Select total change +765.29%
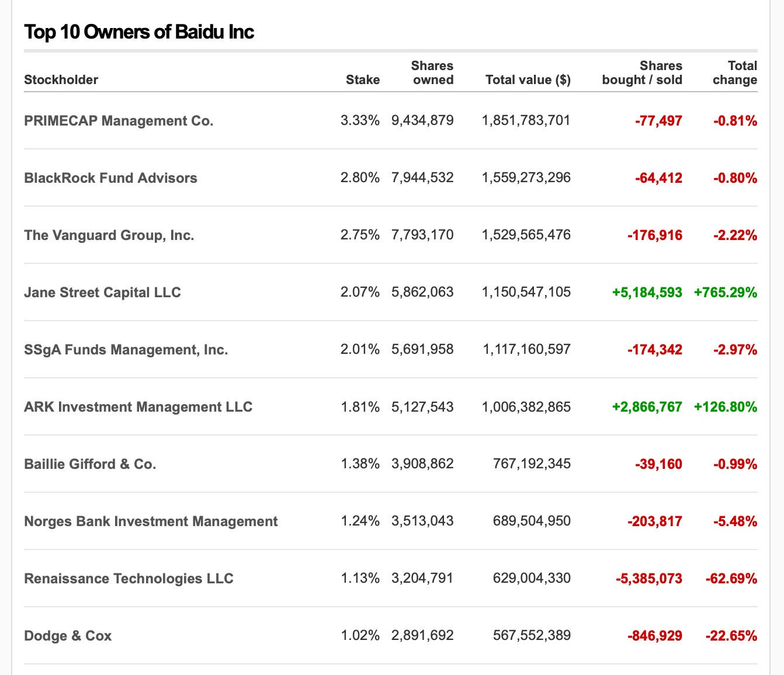 pos(726,293)
